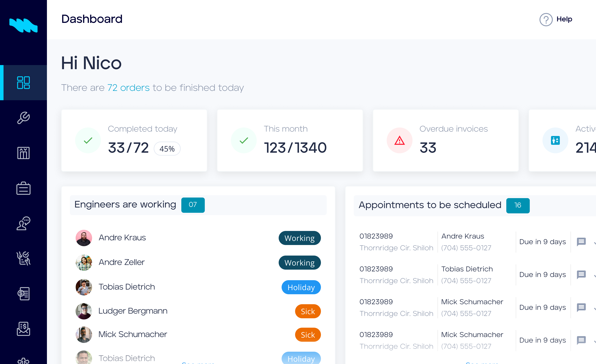The image size is (596, 364).
Task: Select the briefcase sidebar icon
Action: click(23, 188)
